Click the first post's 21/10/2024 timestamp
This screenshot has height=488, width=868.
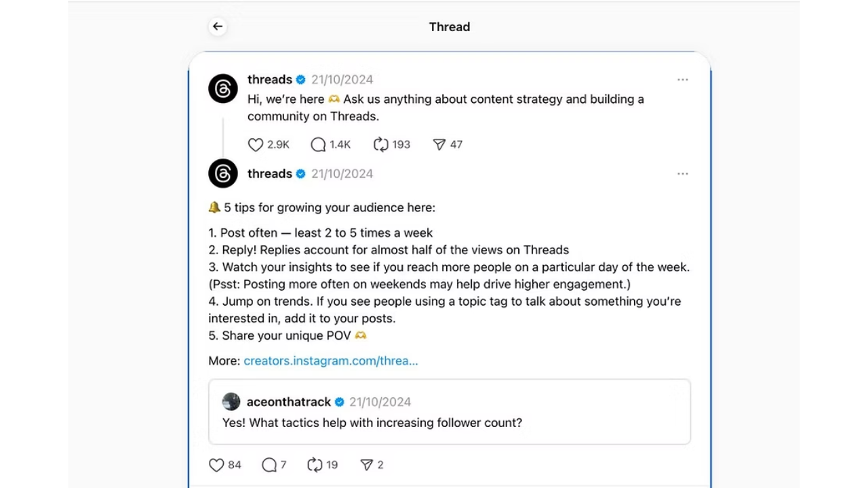(x=342, y=80)
